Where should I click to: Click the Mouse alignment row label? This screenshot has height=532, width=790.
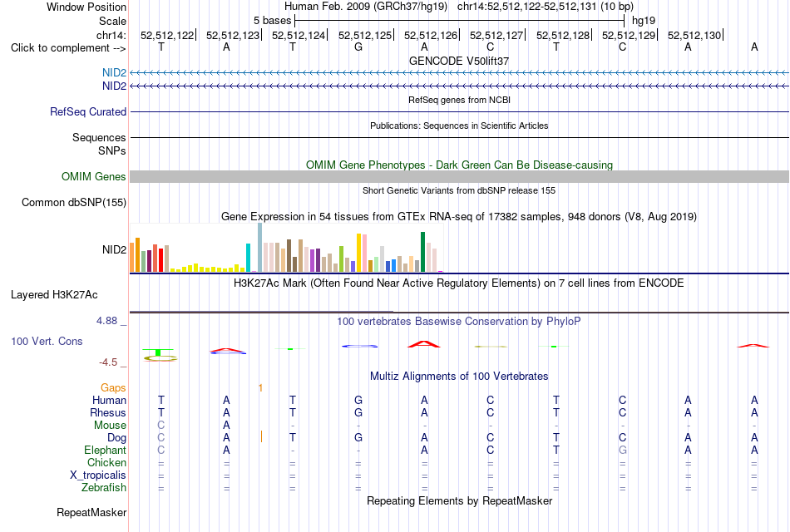pos(110,426)
